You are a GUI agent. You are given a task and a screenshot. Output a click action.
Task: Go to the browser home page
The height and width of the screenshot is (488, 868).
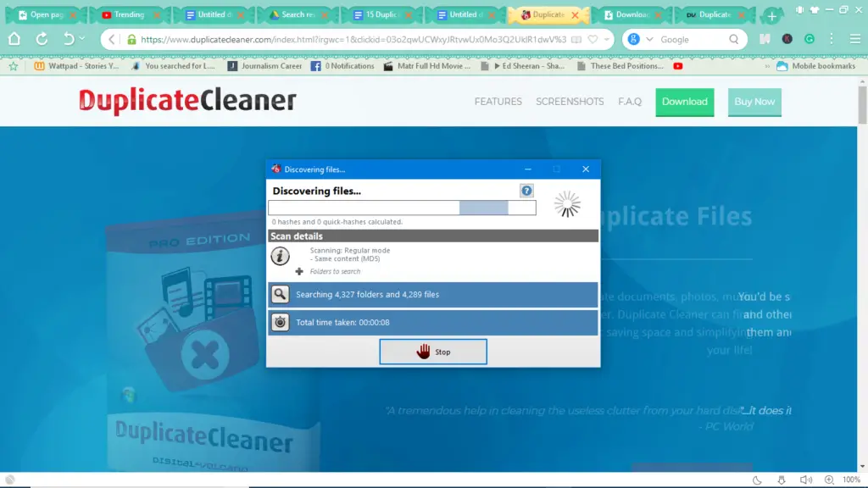pyautogui.click(x=14, y=39)
